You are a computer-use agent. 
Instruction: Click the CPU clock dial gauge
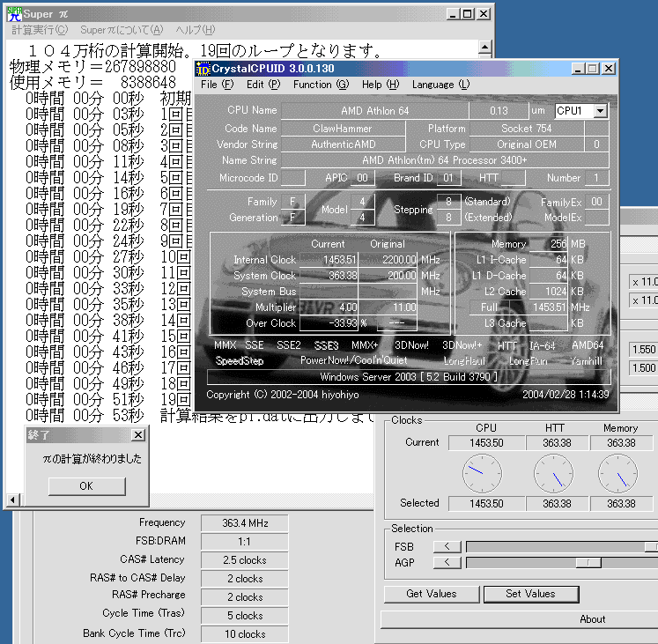pos(482,473)
